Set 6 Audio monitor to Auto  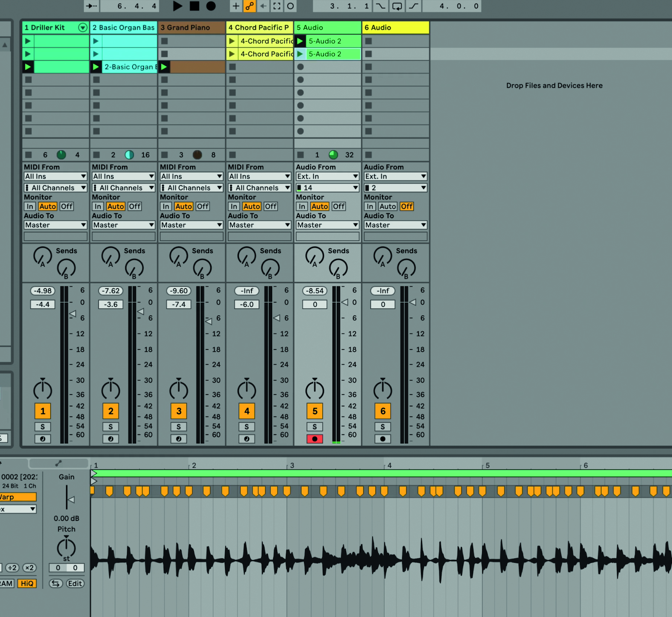pos(388,207)
